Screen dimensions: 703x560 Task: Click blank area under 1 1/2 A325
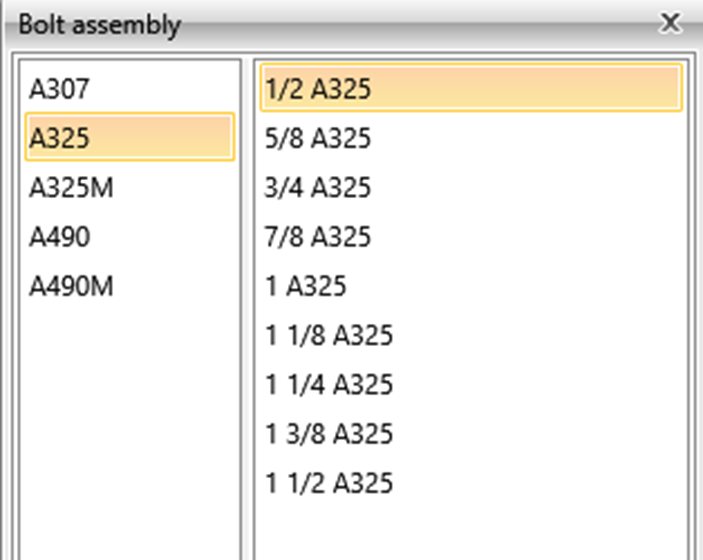point(470,528)
